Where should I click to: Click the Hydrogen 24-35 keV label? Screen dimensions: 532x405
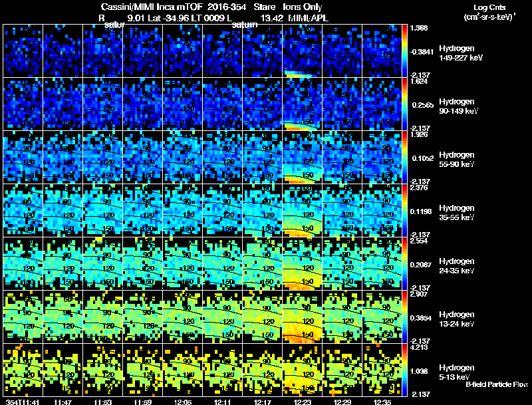(457, 266)
